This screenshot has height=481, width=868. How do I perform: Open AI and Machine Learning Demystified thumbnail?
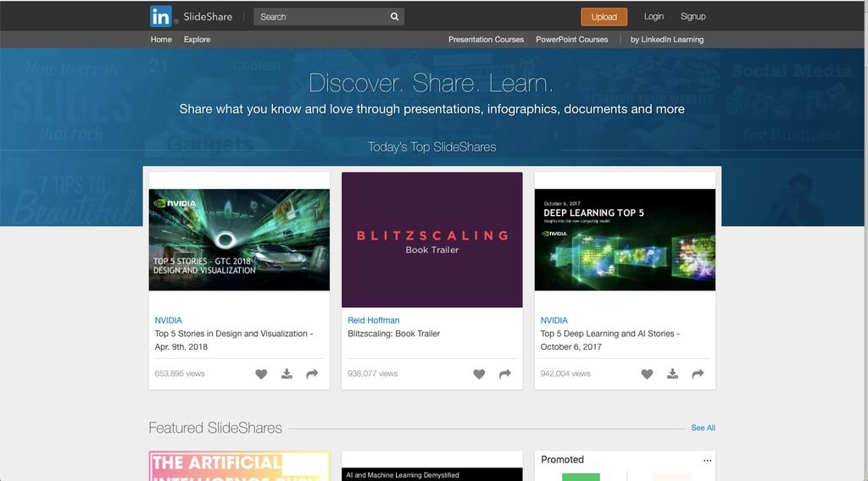point(431,474)
